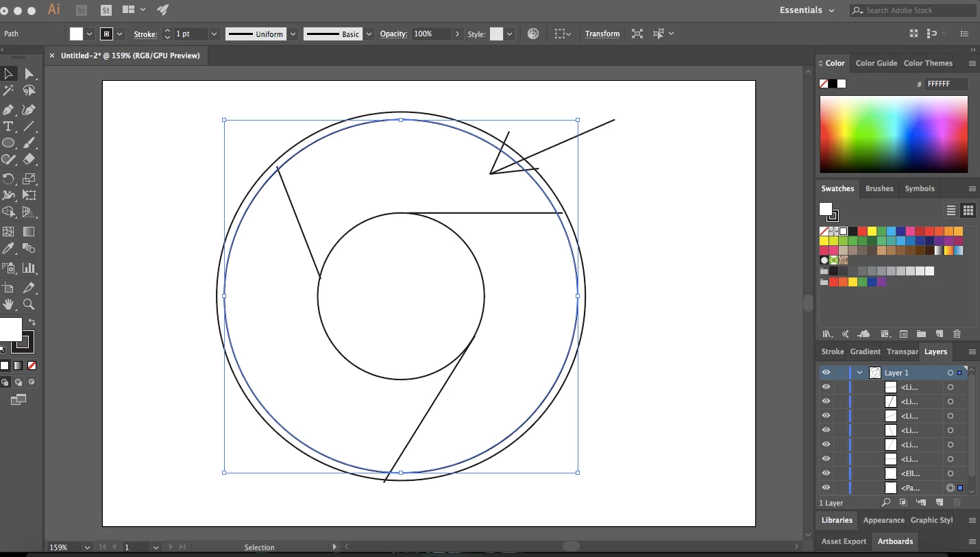This screenshot has height=557, width=980.
Task: Select the Pen tool
Action: 8,110
